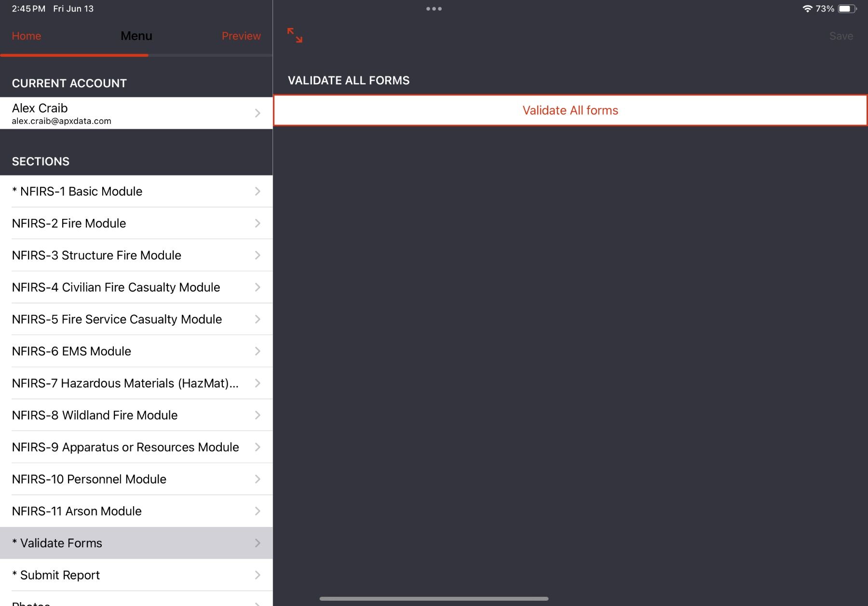Select the NFIRS-6 EMS Module
The width and height of the screenshot is (868, 606).
tap(136, 351)
